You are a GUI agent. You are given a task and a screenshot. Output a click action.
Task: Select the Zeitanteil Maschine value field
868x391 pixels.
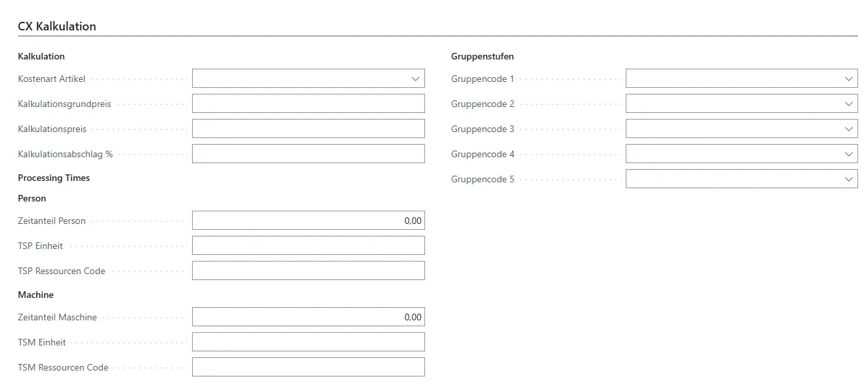pyautogui.click(x=308, y=317)
